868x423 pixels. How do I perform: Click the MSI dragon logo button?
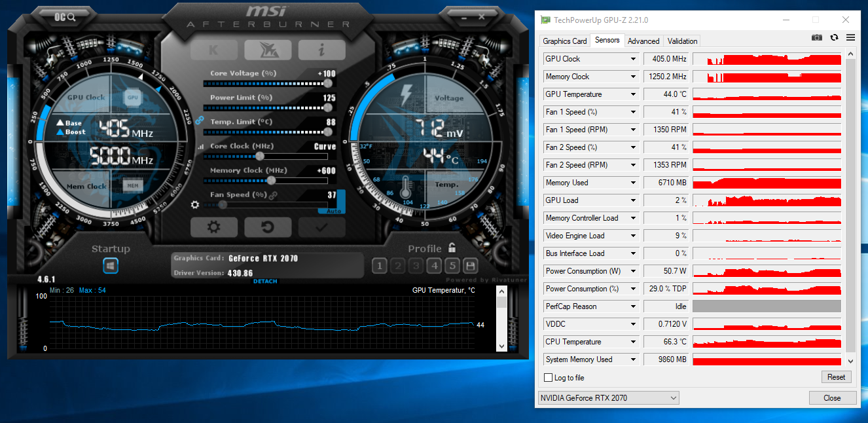(x=268, y=50)
